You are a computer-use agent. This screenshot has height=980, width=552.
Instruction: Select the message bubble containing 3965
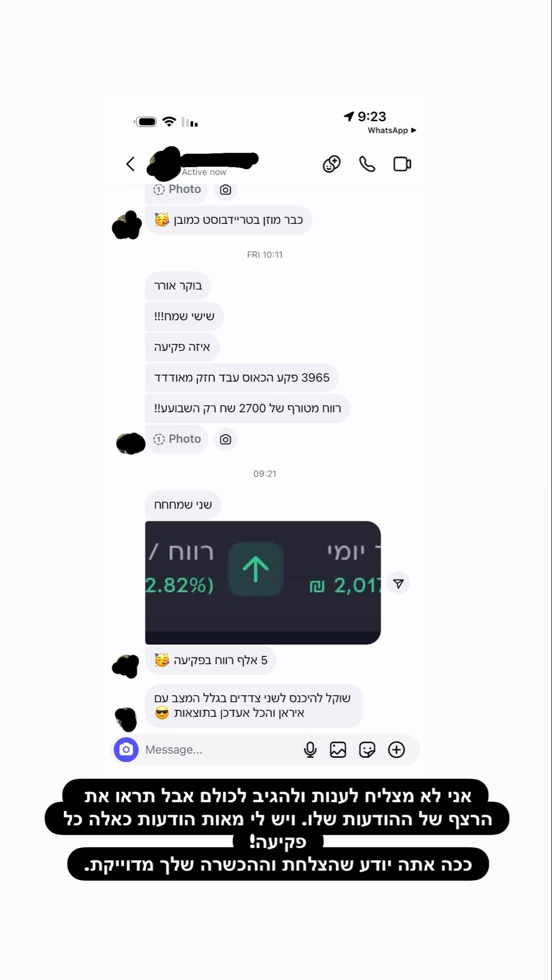242,378
